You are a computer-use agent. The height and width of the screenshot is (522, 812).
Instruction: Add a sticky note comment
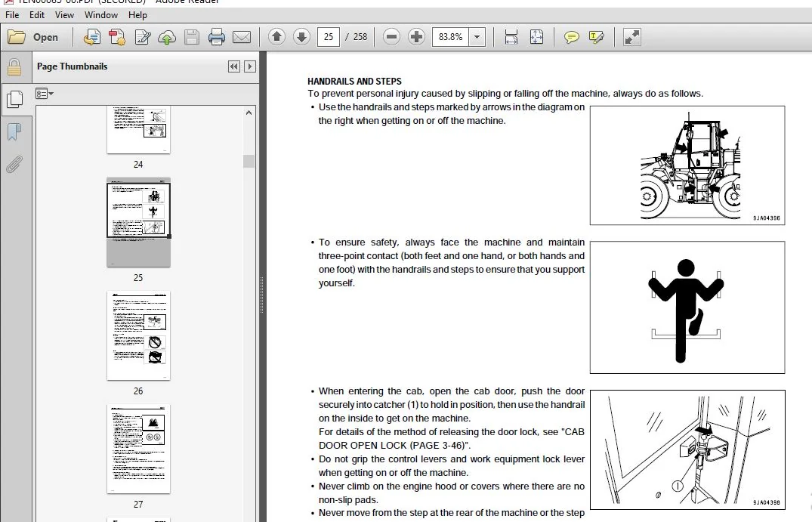tap(571, 37)
